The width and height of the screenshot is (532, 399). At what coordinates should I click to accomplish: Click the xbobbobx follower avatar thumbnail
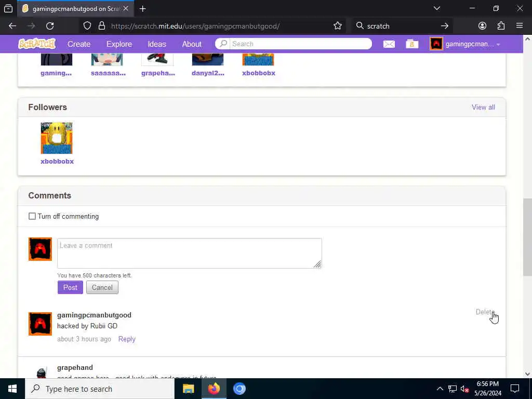point(57,138)
